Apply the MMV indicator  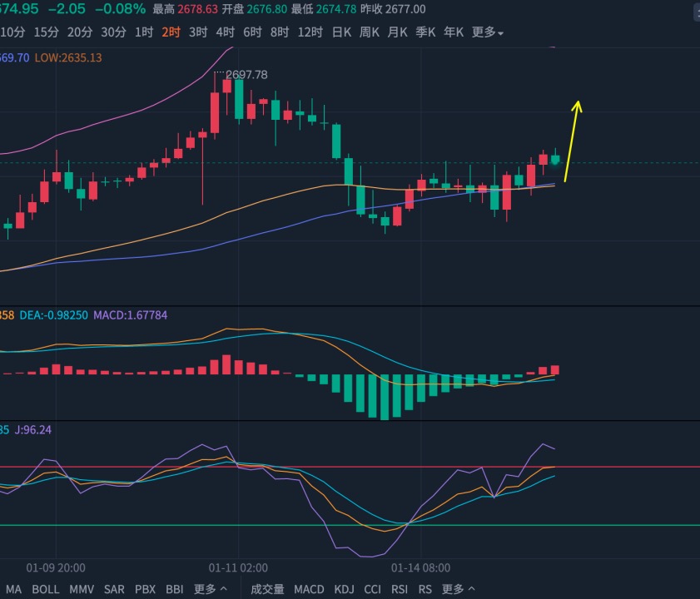pyautogui.click(x=82, y=589)
